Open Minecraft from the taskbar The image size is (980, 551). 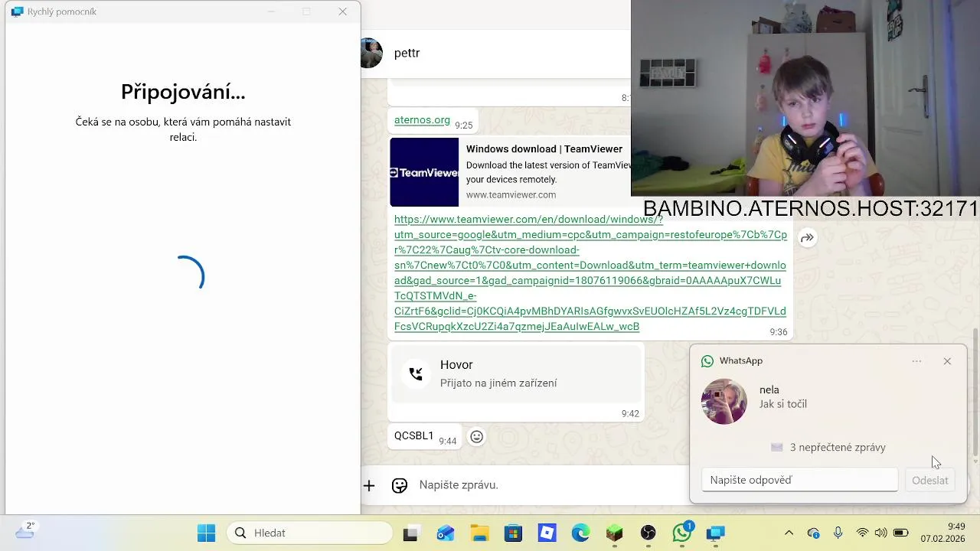614,533
